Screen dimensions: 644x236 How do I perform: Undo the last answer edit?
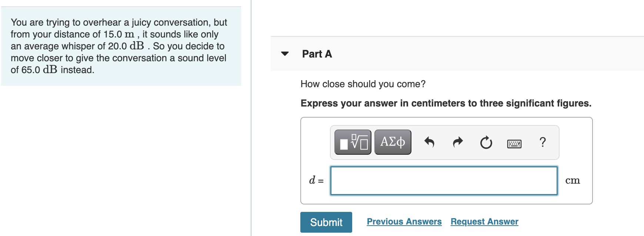[x=431, y=142]
